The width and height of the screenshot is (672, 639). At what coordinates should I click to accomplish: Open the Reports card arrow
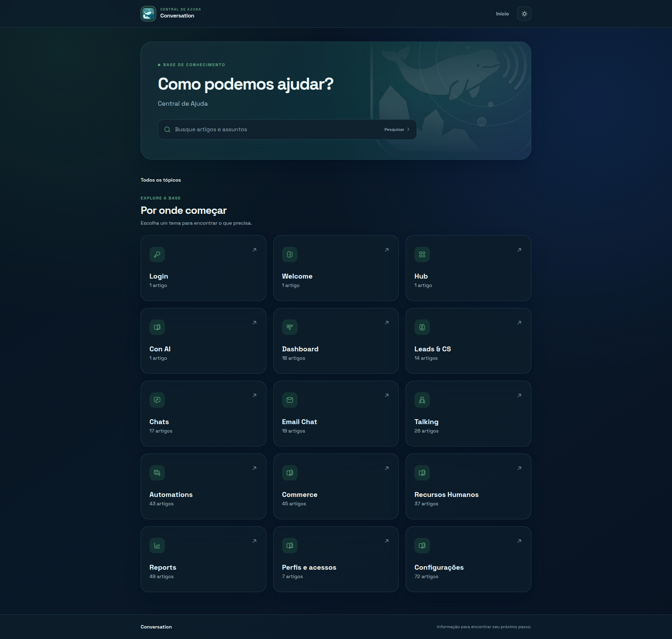coord(254,541)
